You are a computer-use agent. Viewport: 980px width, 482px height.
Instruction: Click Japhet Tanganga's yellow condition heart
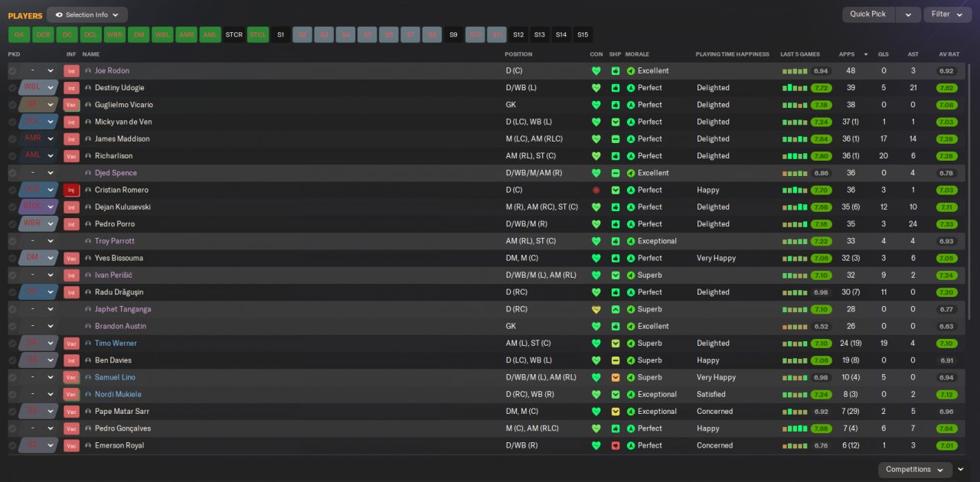tap(596, 309)
